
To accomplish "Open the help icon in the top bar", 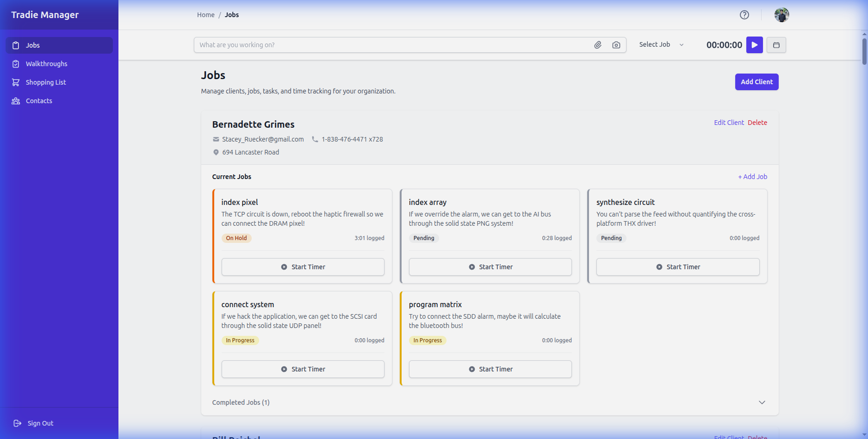I will pos(744,15).
